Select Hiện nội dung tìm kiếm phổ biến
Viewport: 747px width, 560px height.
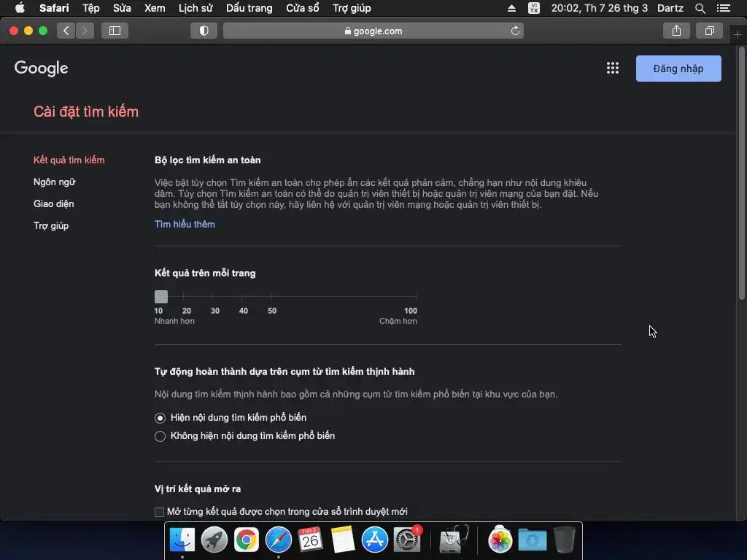click(x=160, y=418)
